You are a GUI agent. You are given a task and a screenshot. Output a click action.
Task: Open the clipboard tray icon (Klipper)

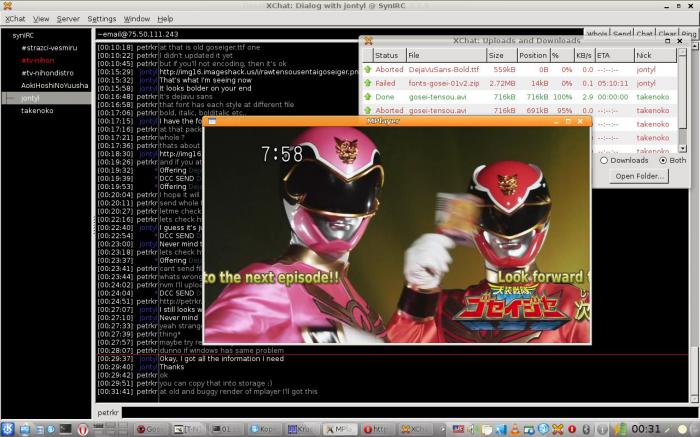tap(487, 429)
